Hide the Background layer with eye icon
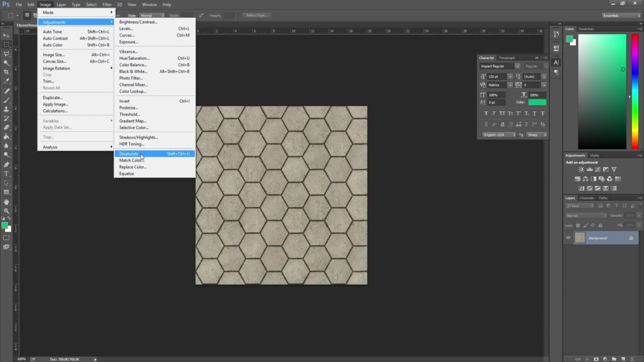 coord(568,238)
